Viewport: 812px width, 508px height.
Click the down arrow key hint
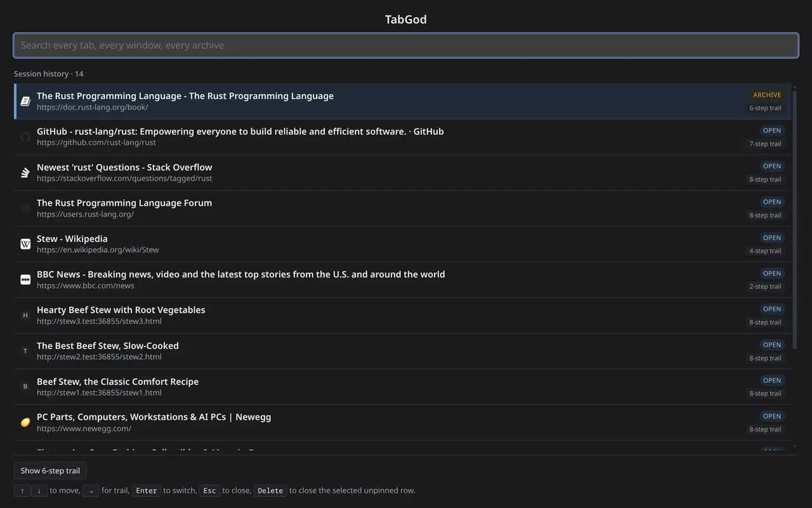tap(39, 491)
